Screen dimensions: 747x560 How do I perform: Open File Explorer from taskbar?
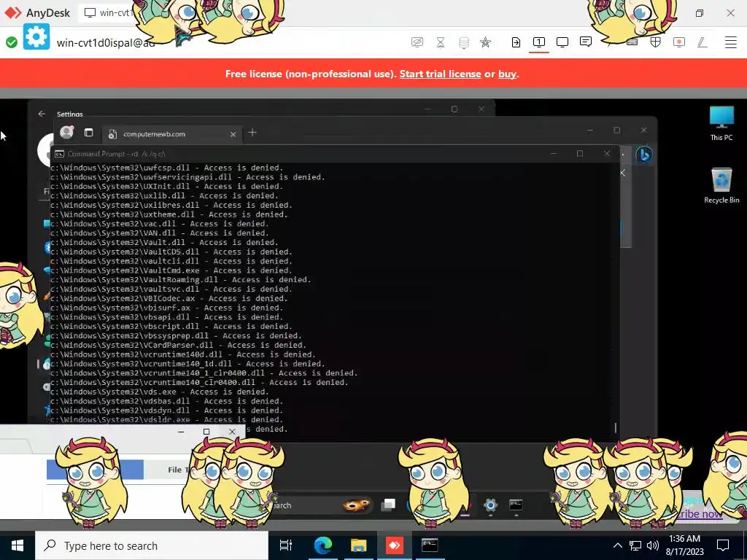point(359,545)
